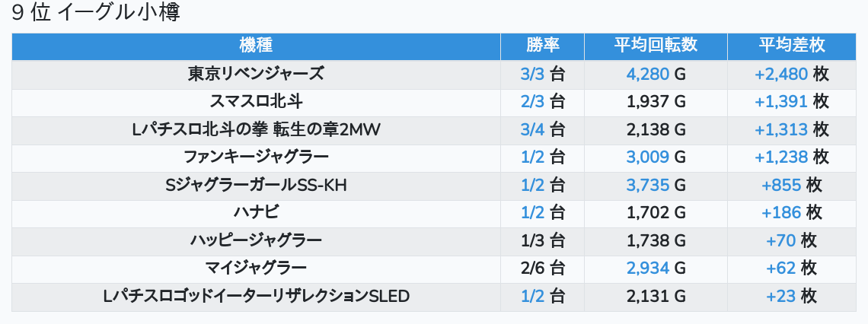This screenshot has width=868, height=324.
Task: Click the 3,735 G spins value
Action: tap(656, 185)
